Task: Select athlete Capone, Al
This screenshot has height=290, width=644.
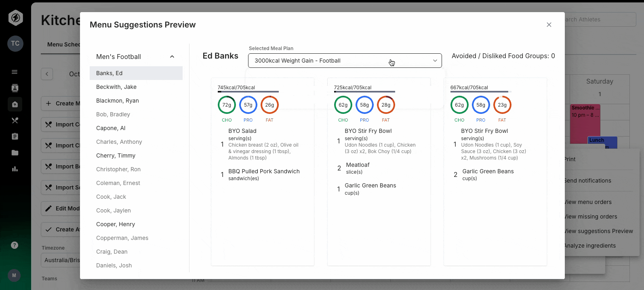Action: pyautogui.click(x=136, y=128)
